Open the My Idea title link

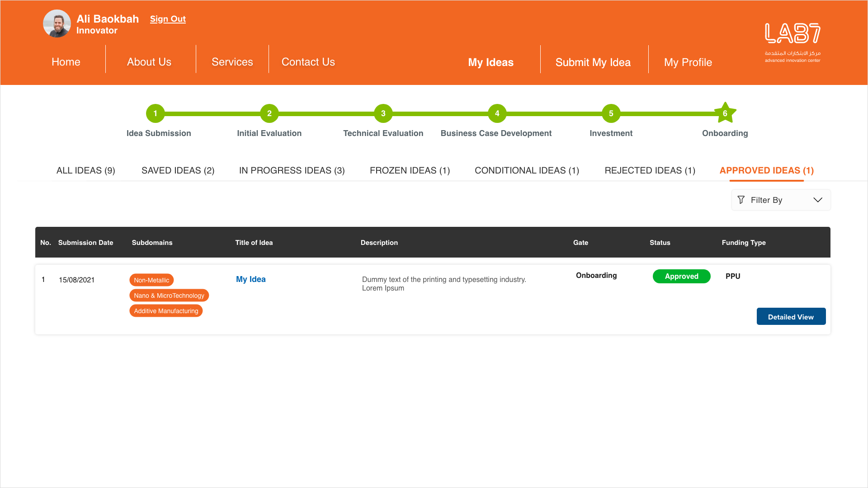tap(250, 279)
